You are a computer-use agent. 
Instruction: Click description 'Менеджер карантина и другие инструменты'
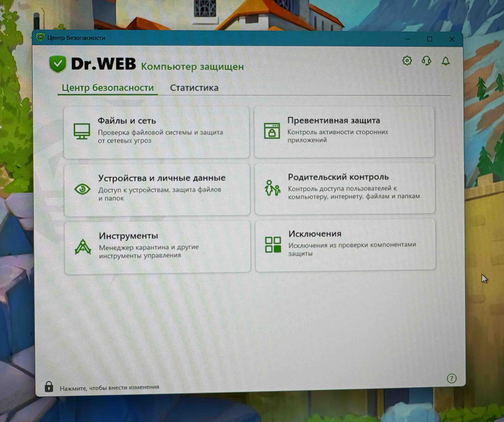point(149,251)
